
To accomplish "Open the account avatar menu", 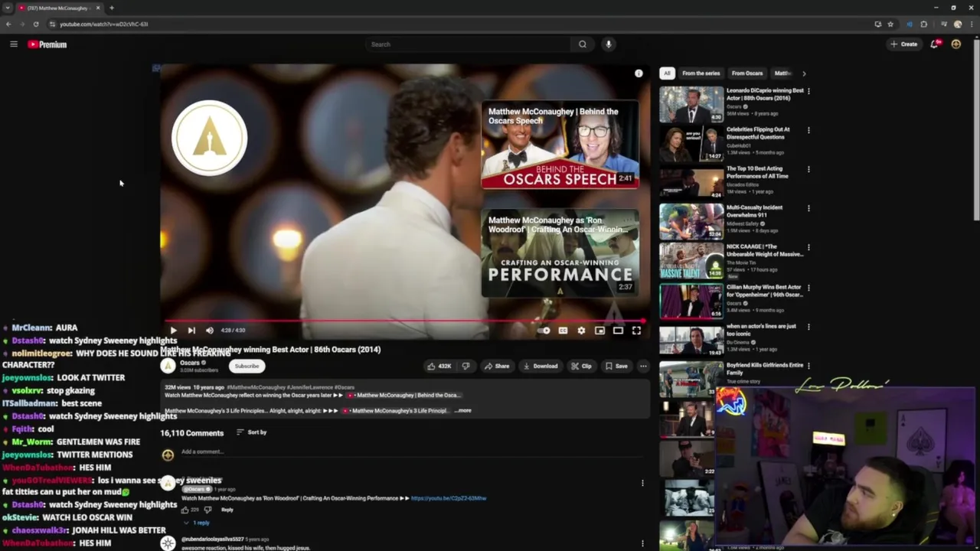I will point(955,44).
